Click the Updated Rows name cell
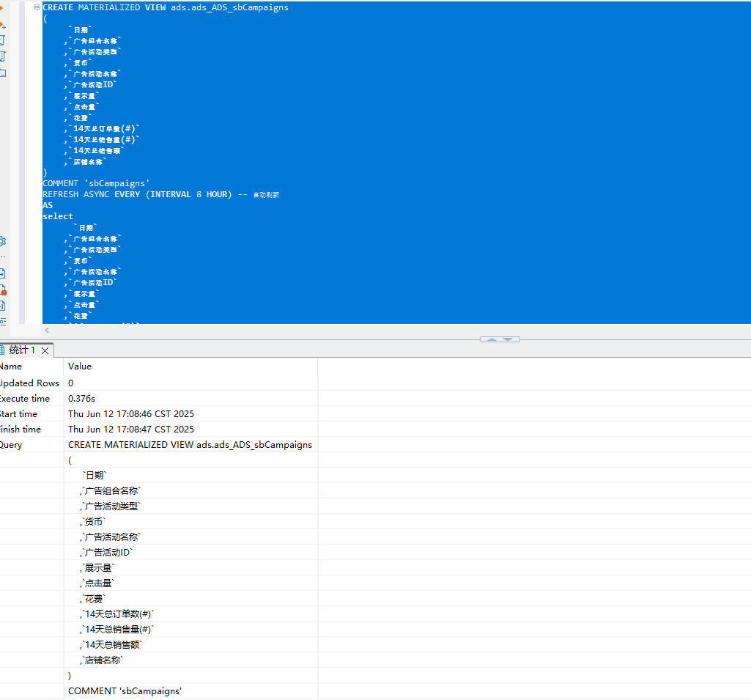Viewport: 751px width, 700px height. click(31, 383)
